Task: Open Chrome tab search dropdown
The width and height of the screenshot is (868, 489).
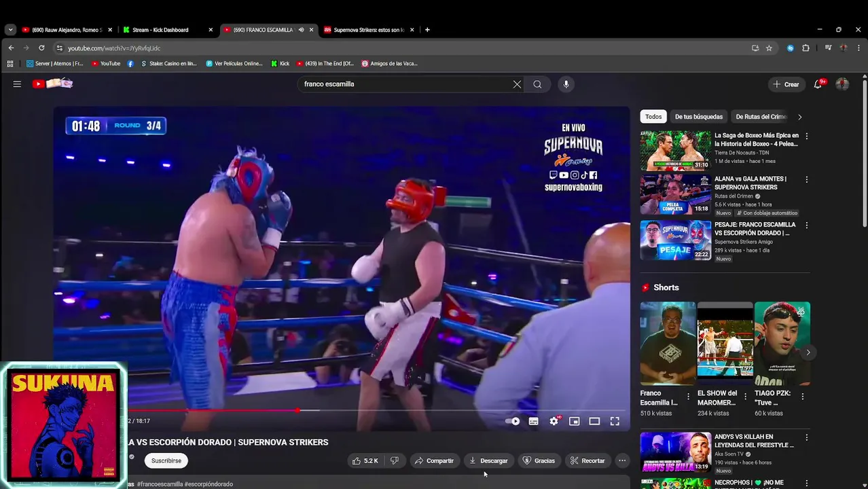Action: (10, 30)
